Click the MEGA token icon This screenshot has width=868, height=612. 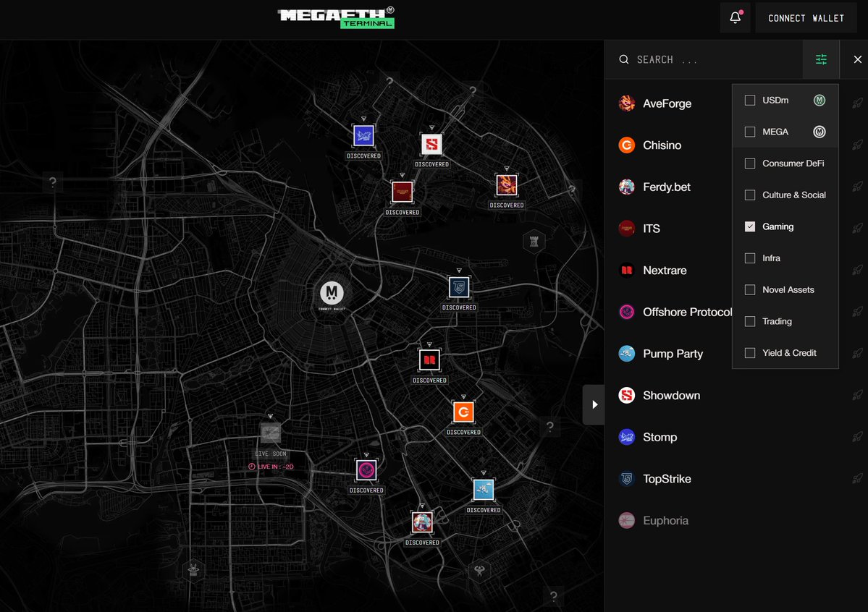(819, 132)
